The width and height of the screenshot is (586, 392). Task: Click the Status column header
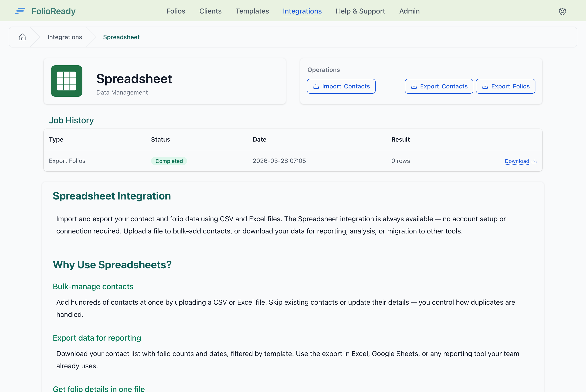(160, 140)
